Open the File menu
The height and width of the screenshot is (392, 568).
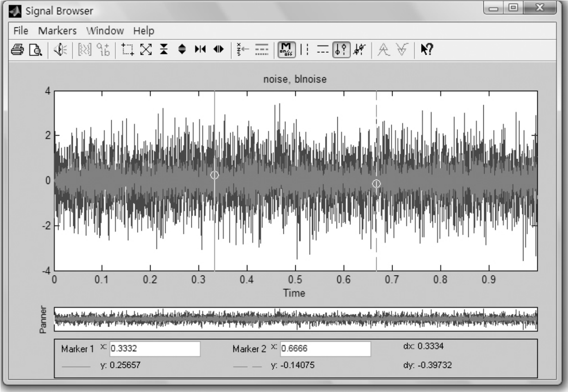pyautogui.click(x=20, y=31)
